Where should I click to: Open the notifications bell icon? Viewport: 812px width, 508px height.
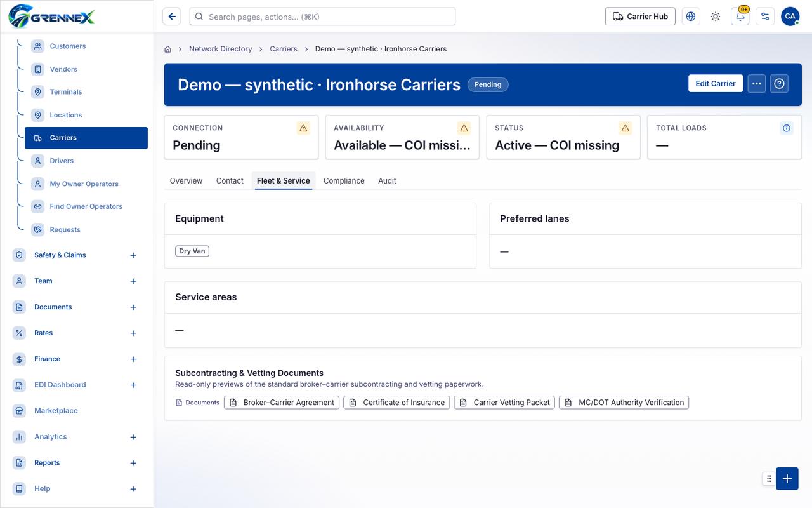(740, 17)
